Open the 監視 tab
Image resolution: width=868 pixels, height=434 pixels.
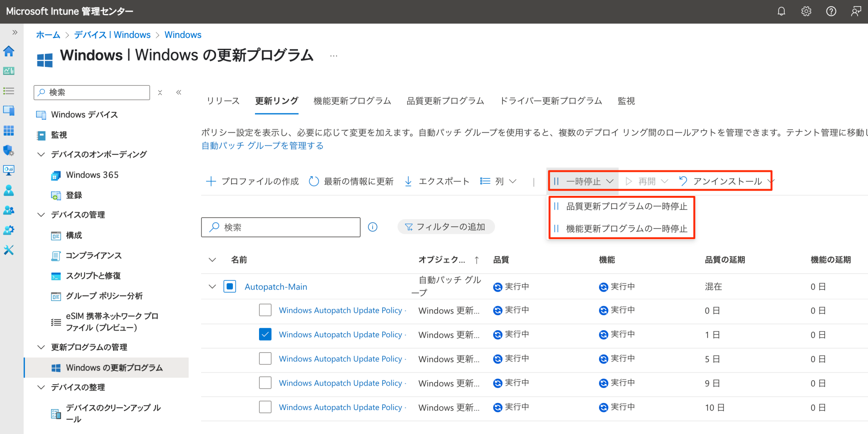coord(626,101)
